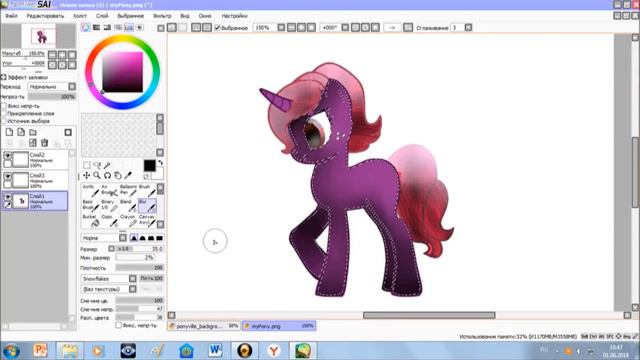Select the rotate canvas tool
The image size is (640, 360).
point(107,176)
